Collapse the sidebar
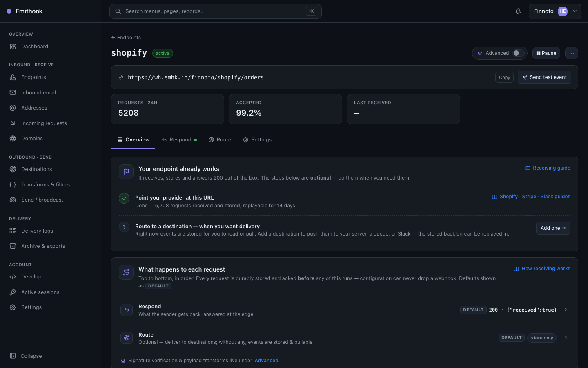 51,356
